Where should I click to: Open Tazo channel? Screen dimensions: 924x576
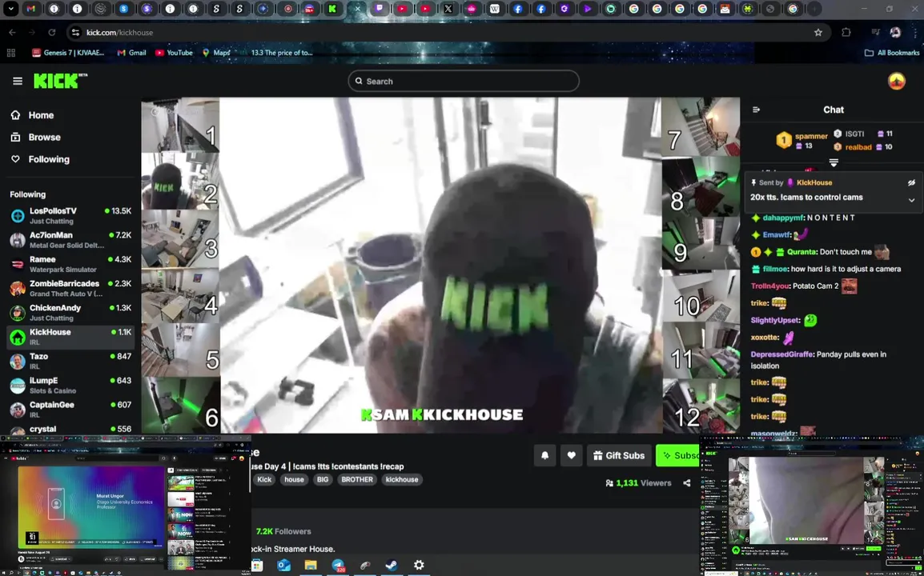coord(70,361)
